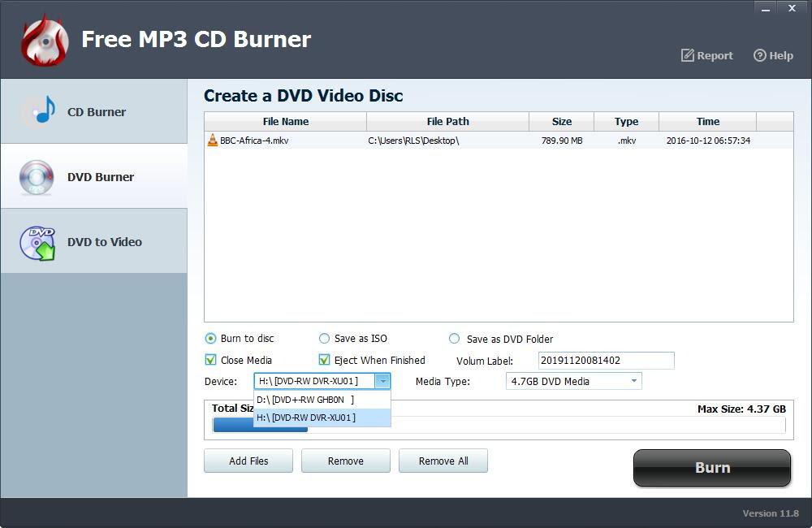Minimize the Free MP3 CD Burner window
Image resolution: width=812 pixels, height=528 pixels.
click(x=766, y=8)
